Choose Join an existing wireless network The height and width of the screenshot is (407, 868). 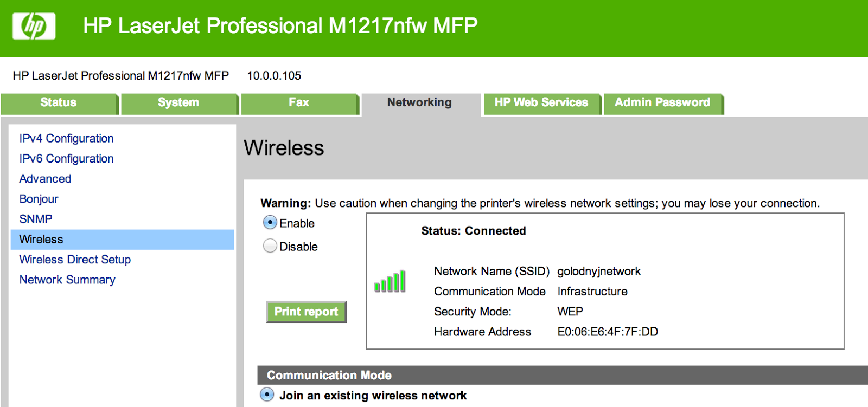tap(267, 395)
